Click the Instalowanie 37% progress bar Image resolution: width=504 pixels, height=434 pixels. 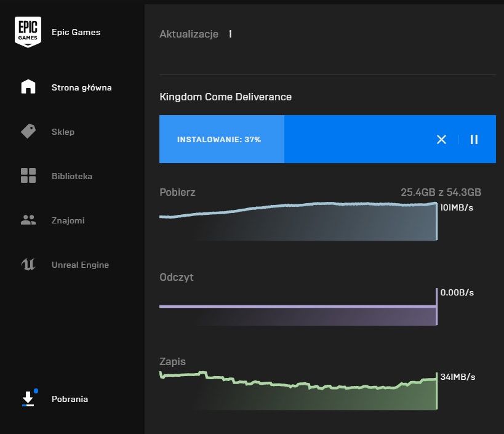coord(327,139)
